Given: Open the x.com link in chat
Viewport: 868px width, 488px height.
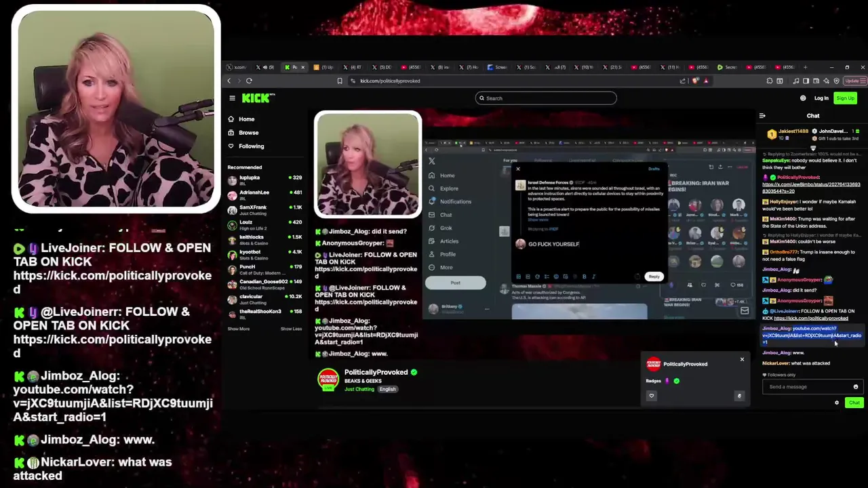Looking at the screenshot, I should (811, 188).
